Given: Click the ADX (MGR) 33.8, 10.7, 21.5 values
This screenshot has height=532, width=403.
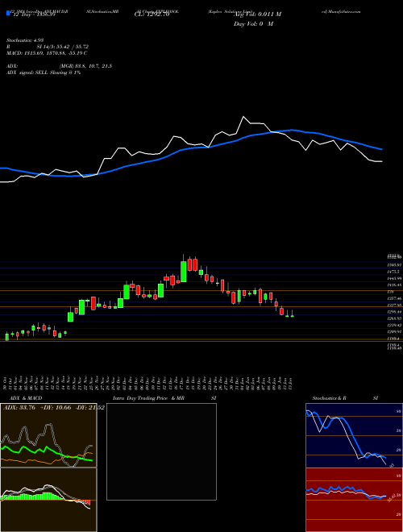Looking at the screenshot, I should pos(85,66).
